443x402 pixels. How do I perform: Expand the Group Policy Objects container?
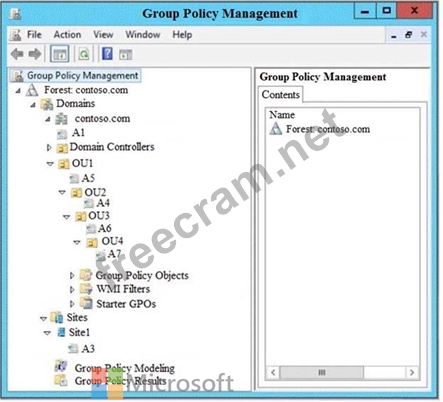coord(72,276)
